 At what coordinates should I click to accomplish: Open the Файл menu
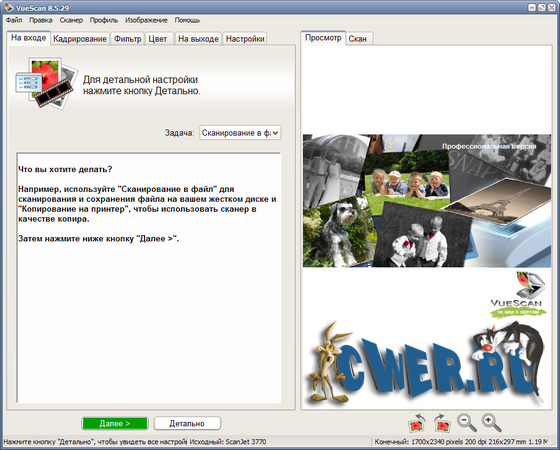point(14,20)
